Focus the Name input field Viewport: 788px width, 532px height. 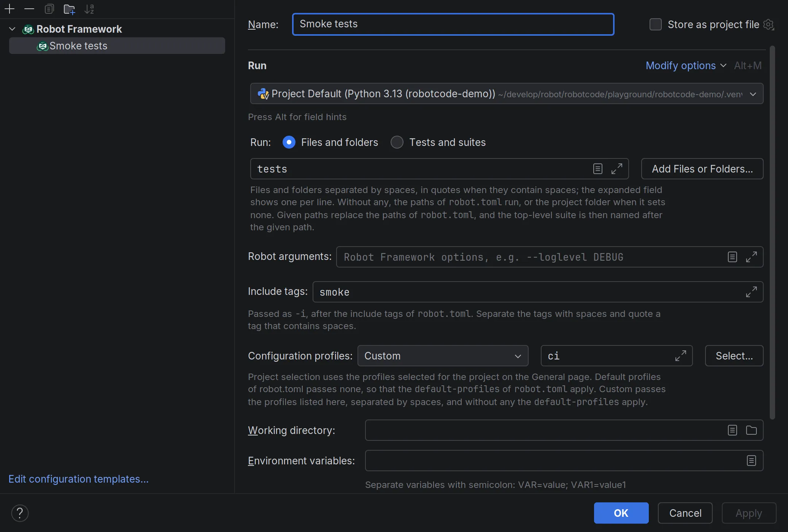453,24
